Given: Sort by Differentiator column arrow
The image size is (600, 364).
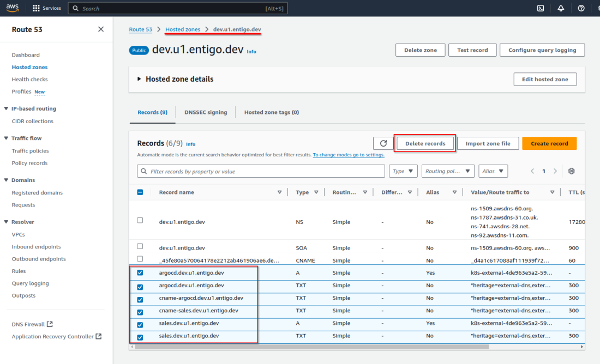Looking at the screenshot, I should pyautogui.click(x=410, y=192).
